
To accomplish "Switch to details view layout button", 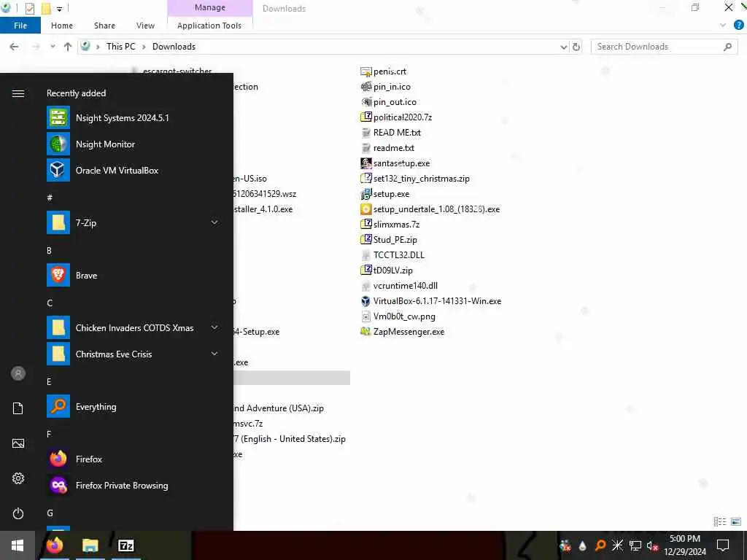I will click(x=720, y=522).
